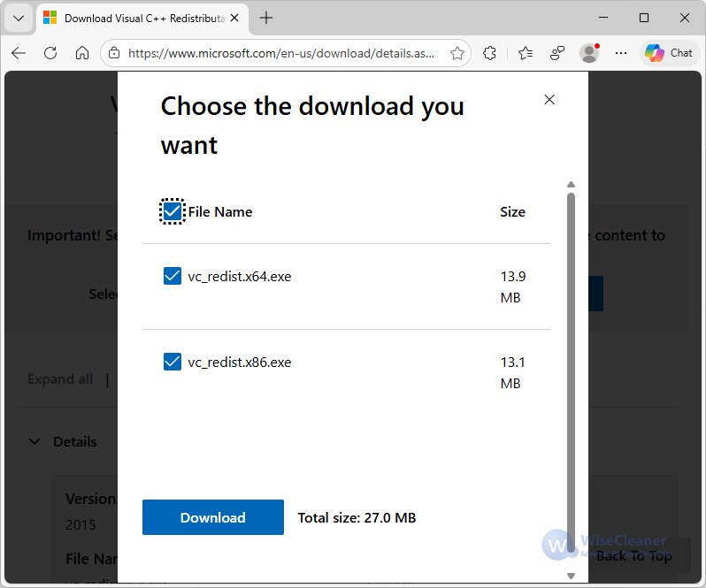Uncheck vc_redist.x64.exe checkbox

coord(172,276)
